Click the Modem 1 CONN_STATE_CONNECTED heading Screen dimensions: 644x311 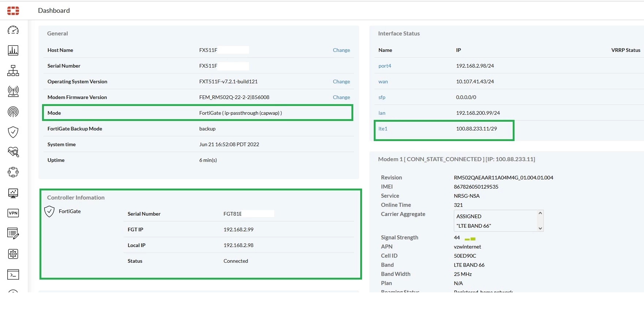(x=456, y=159)
